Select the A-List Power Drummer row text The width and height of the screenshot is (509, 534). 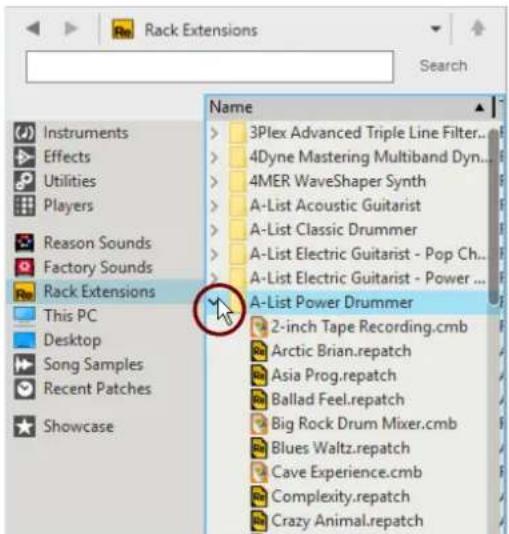[x=331, y=302]
